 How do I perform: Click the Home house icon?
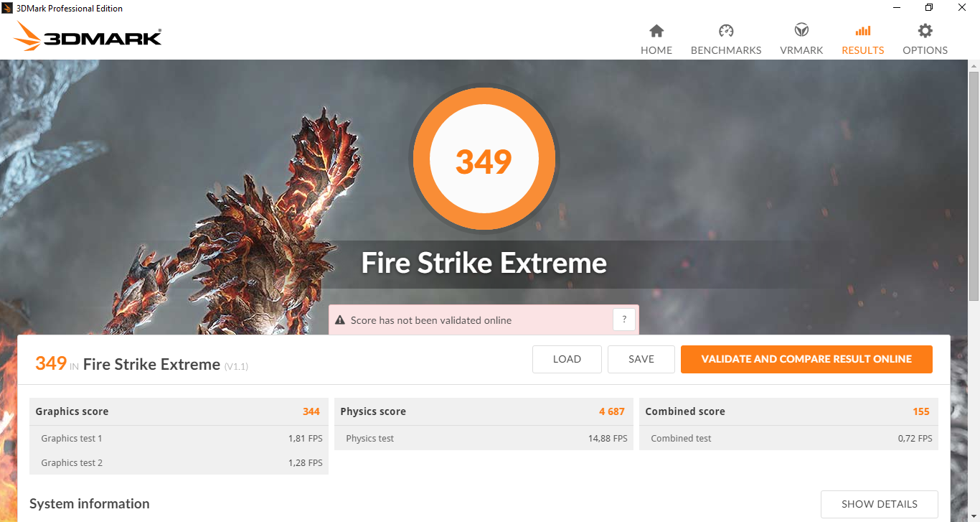coord(656,31)
